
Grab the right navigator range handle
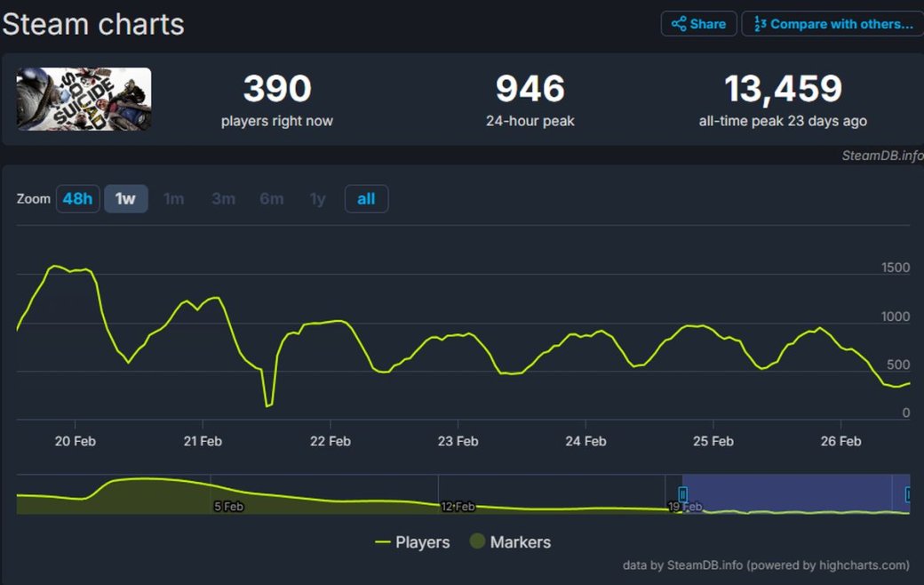tap(909, 494)
